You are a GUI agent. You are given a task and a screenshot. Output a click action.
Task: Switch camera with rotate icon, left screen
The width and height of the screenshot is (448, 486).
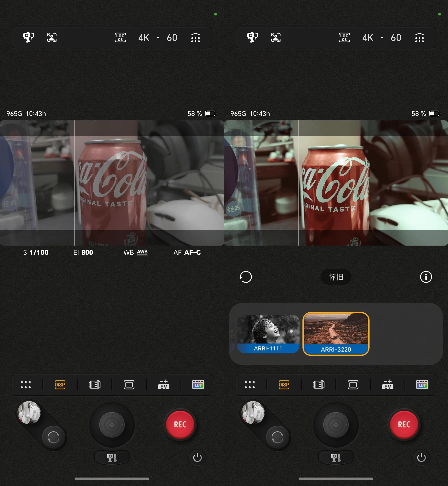click(54, 437)
